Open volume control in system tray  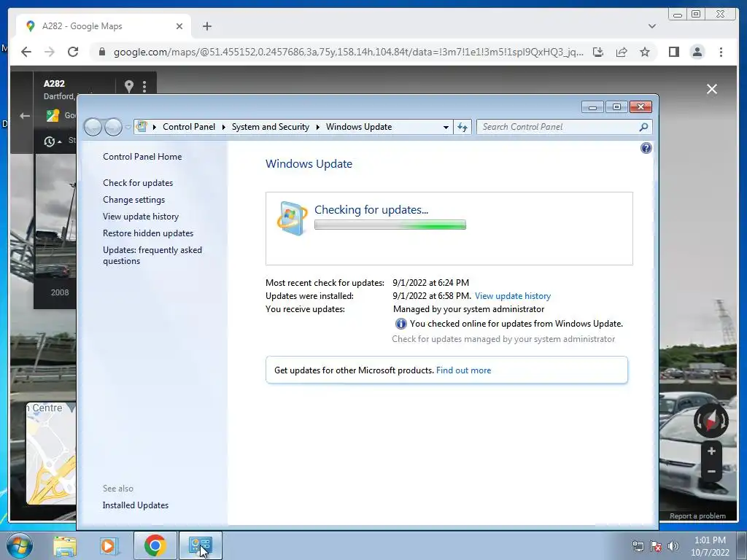(x=673, y=546)
